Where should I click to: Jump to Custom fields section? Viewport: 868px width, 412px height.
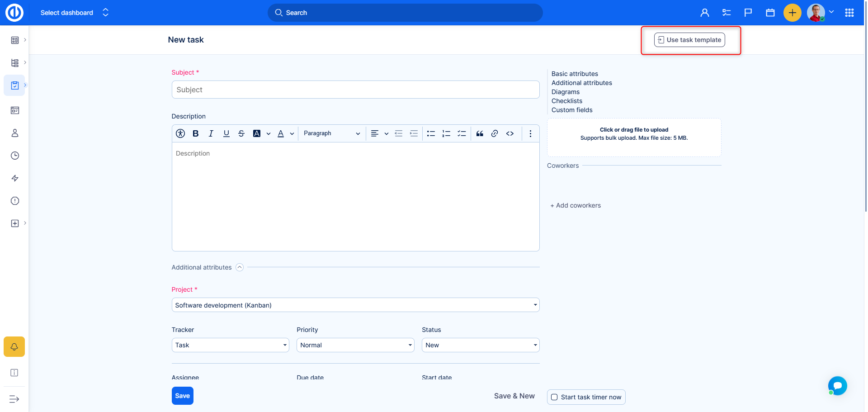pos(571,110)
